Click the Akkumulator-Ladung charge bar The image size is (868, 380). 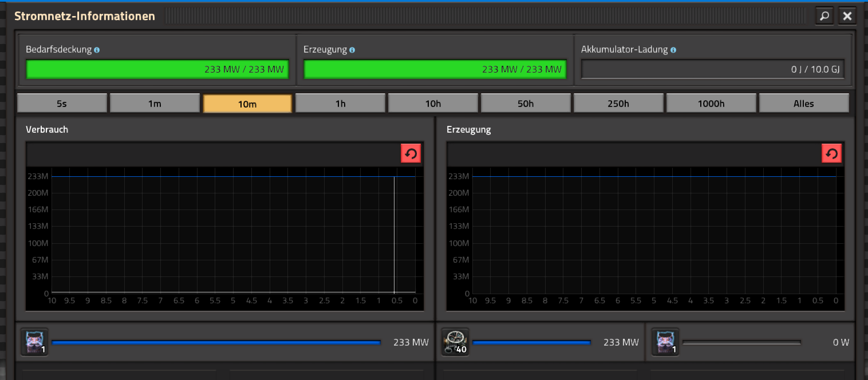coord(712,69)
